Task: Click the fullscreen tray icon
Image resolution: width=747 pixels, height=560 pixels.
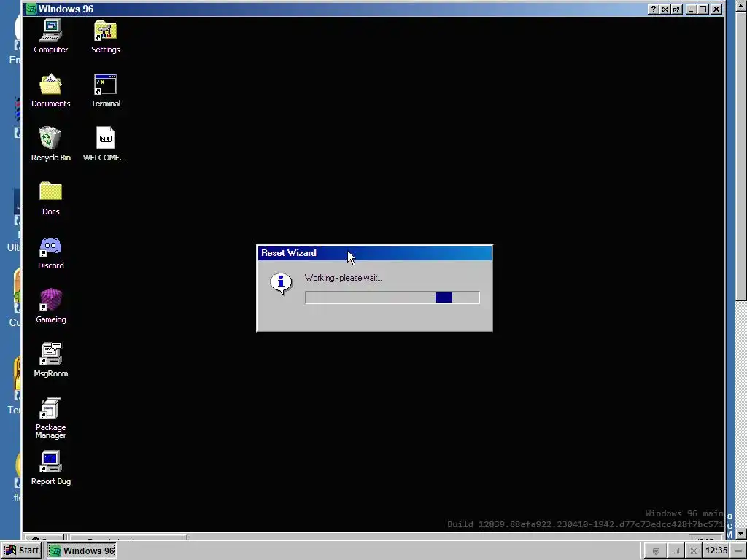Action: [694, 551]
